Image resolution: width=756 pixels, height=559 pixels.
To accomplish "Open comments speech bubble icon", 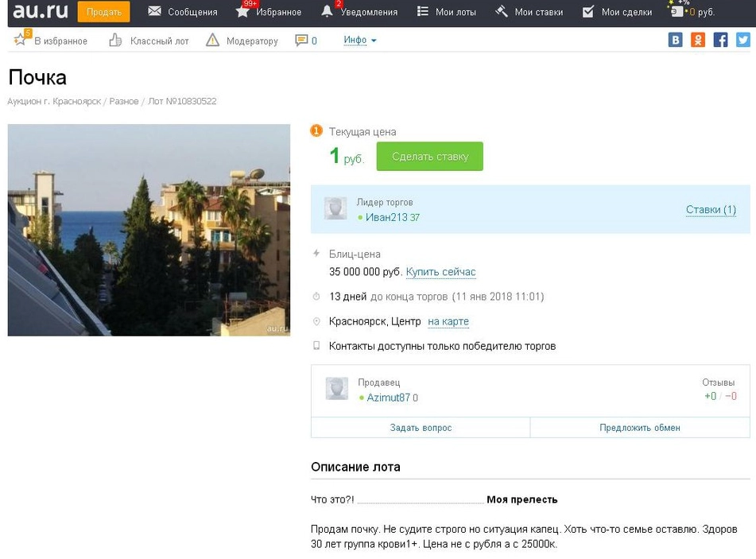I will tap(301, 41).
